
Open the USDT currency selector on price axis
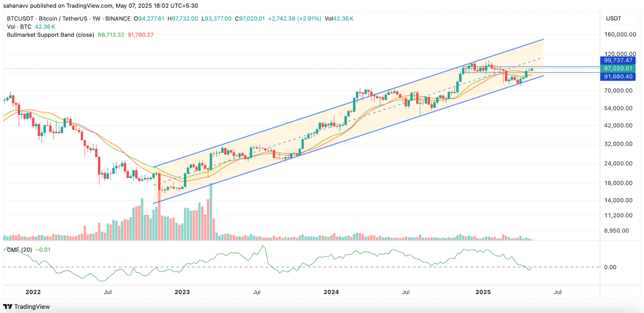[x=613, y=19]
